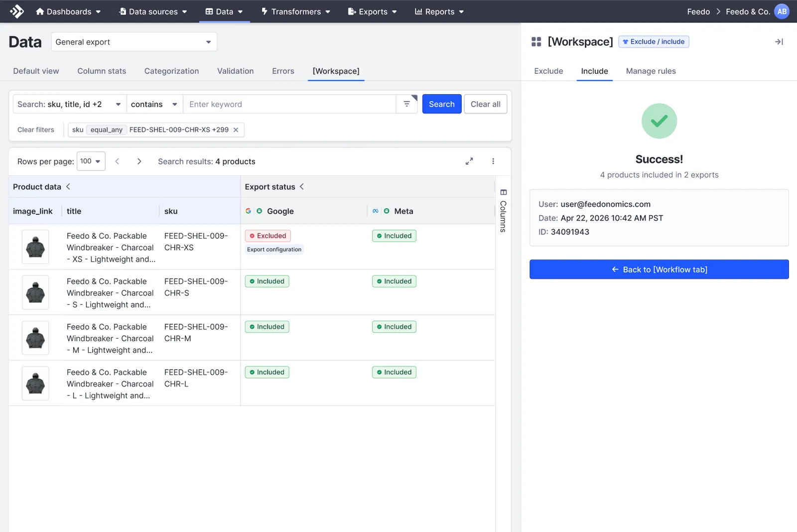Click Clear filters link
Image resolution: width=797 pixels, height=532 pixels.
click(36, 130)
